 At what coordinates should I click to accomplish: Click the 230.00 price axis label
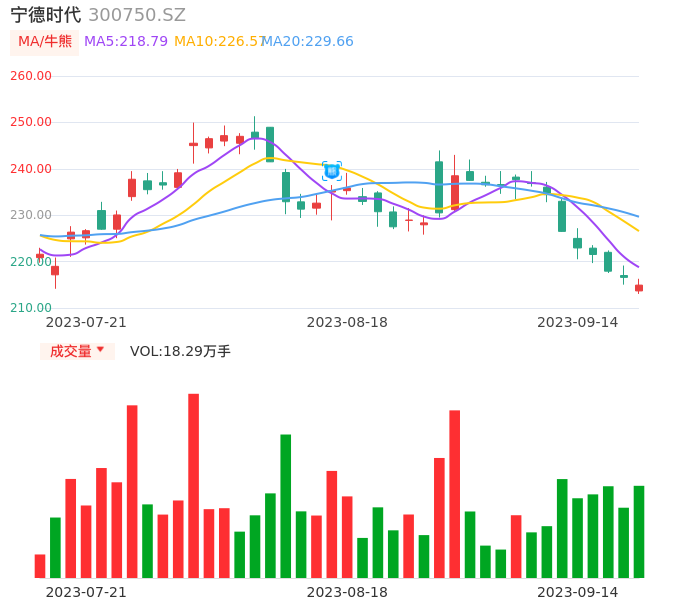point(31,215)
